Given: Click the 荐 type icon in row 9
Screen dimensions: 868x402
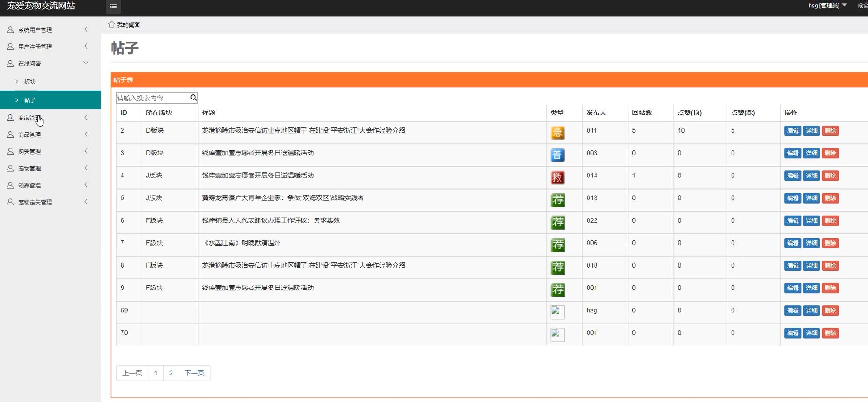Looking at the screenshot, I should point(557,289).
